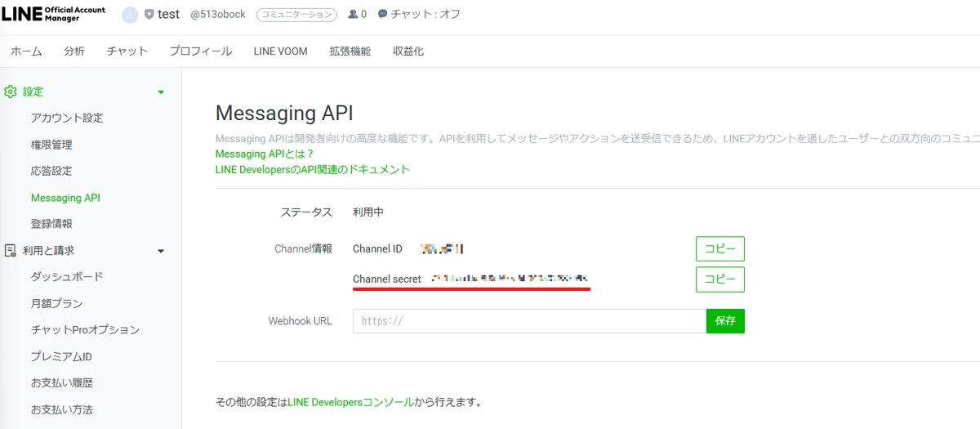980x429 pixels.
Task: Open プレミアムID in the sidebar
Action: click(61, 356)
